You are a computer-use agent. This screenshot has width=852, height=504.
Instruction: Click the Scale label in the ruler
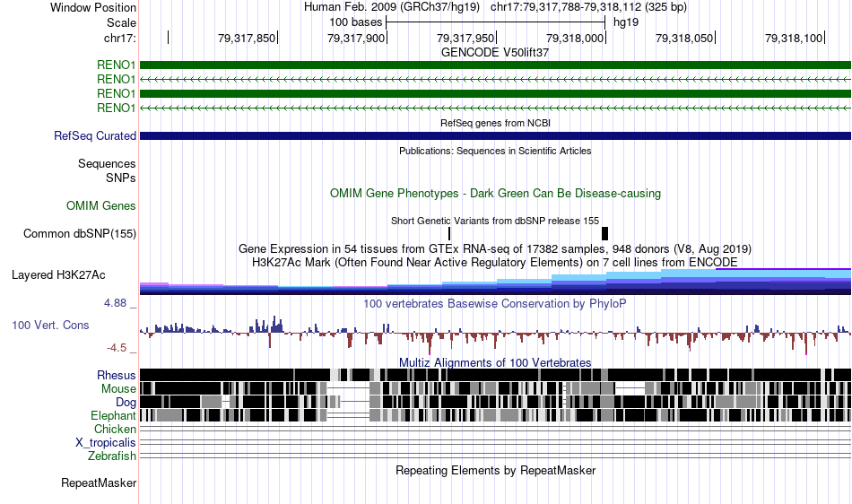pos(121,22)
